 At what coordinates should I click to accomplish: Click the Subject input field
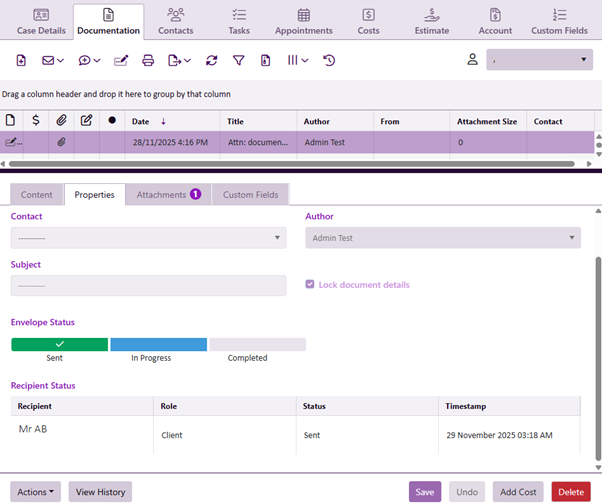[147, 285]
